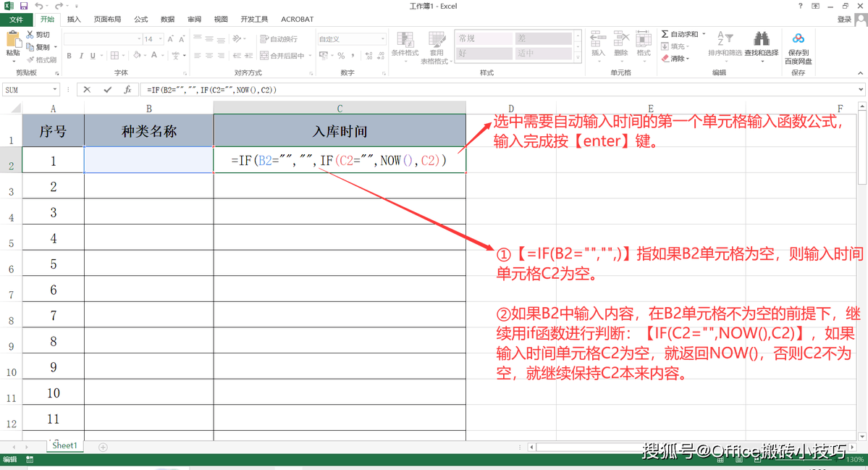This screenshot has height=470, width=868.
Task: Open the number format 自定义 dropdown
Action: 382,39
